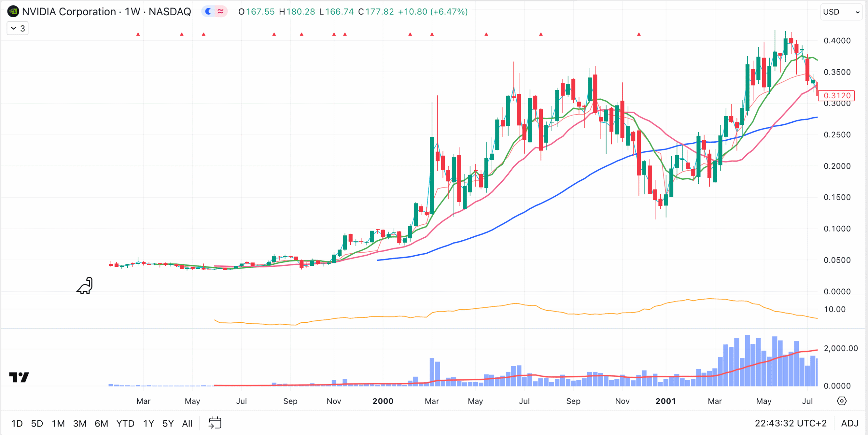Click the 10.00 indicator pane scale label
This screenshot has width=868, height=435.
[834, 309]
